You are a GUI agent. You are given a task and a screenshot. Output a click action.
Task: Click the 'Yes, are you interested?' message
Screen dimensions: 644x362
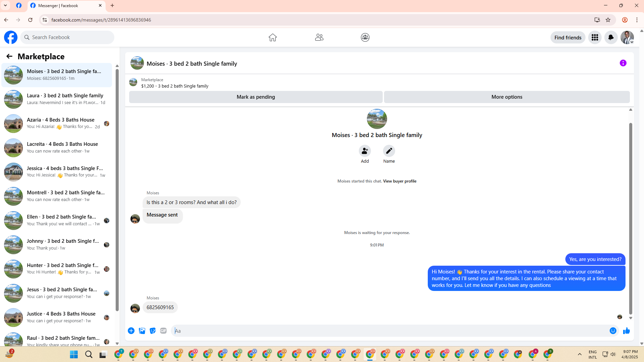[x=595, y=259]
